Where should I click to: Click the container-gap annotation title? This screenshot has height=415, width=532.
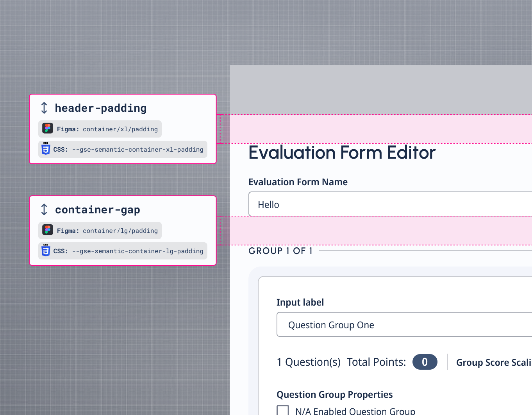point(97,210)
